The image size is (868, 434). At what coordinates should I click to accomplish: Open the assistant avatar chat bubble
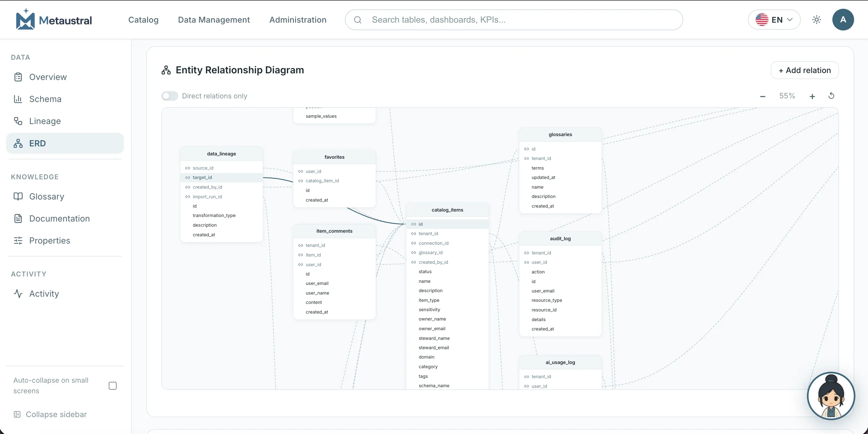point(831,396)
